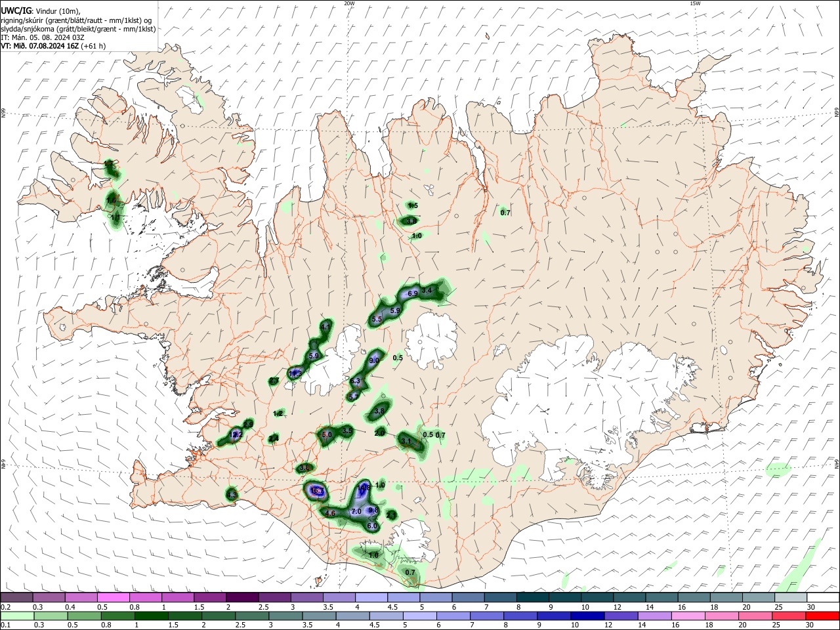Click the 4.6 precipitation value label

pos(330,513)
